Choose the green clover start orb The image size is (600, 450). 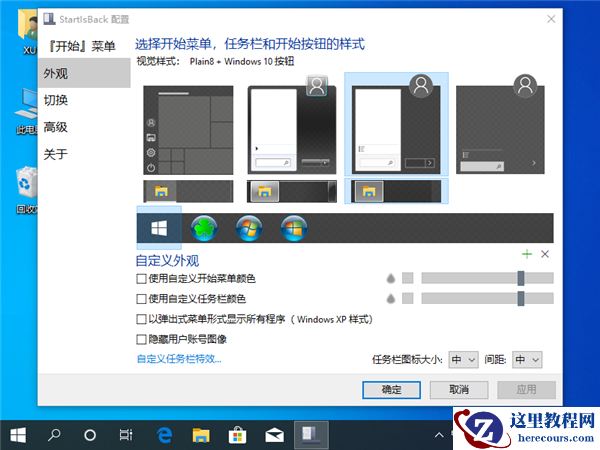pos(204,228)
